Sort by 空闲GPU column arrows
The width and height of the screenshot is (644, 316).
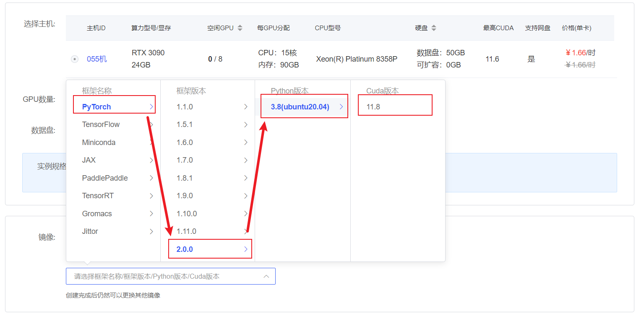[x=240, y=28]
